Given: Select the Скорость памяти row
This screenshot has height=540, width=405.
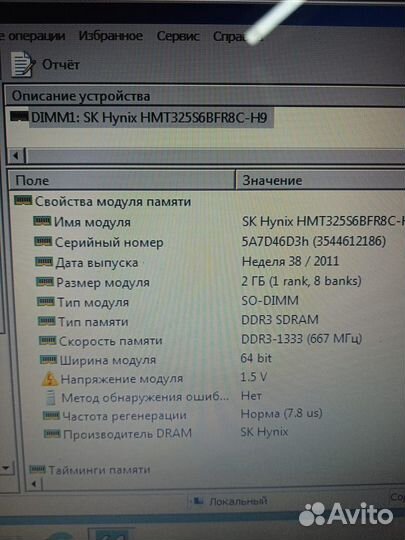Looking at the screenshot, I should pos(111,341).
